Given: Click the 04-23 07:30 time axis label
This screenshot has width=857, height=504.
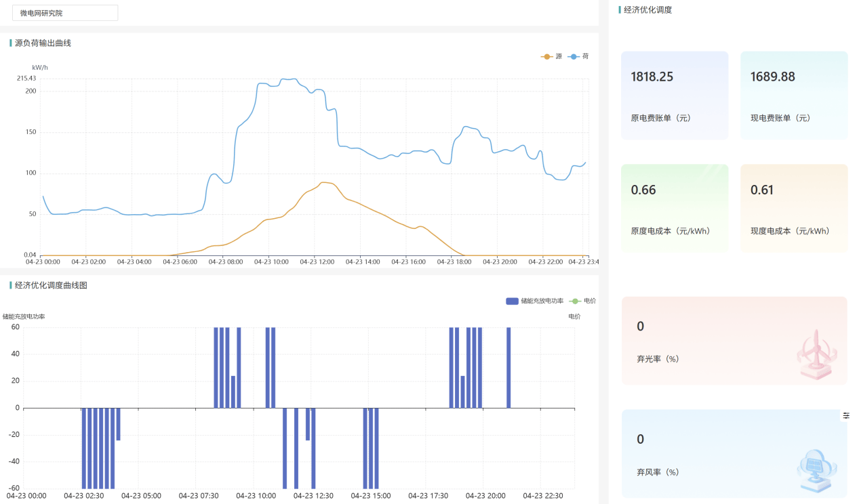Looking at the screenshot, I should coord(199,496).
